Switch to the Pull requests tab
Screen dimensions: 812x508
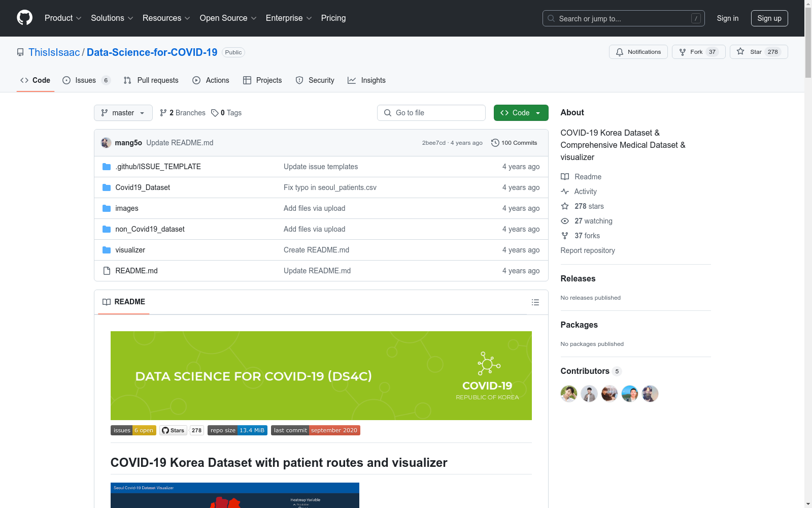tap(151, 80)
